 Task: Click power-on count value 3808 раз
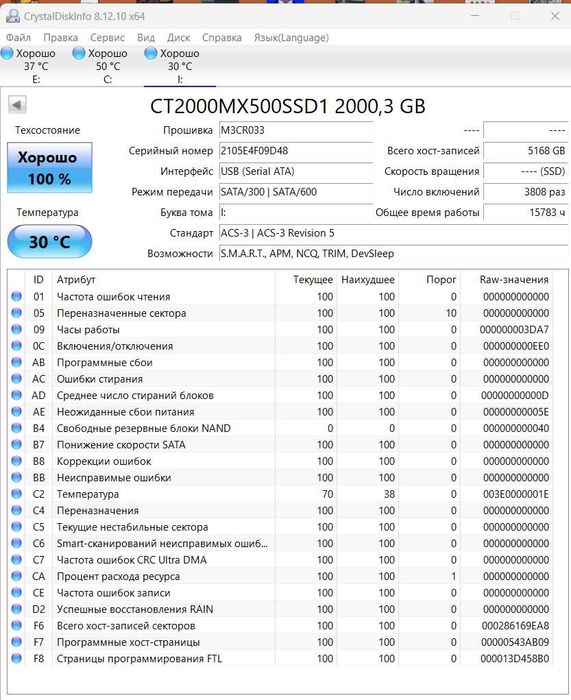525,192
